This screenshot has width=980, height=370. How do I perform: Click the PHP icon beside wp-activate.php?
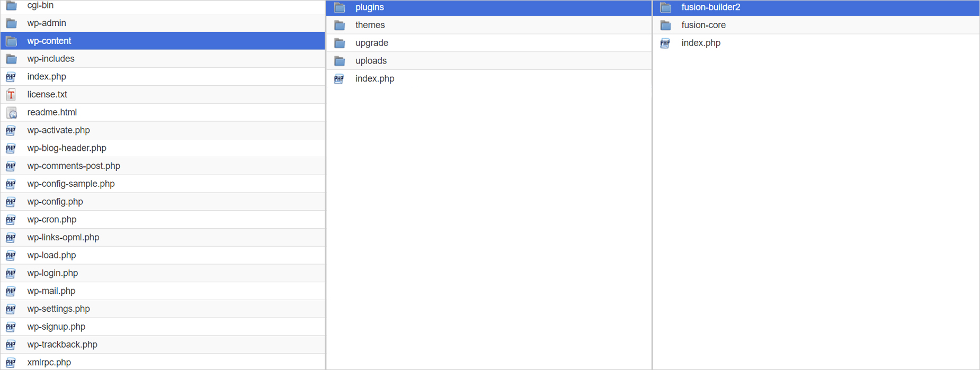click(x=11, y=130)
